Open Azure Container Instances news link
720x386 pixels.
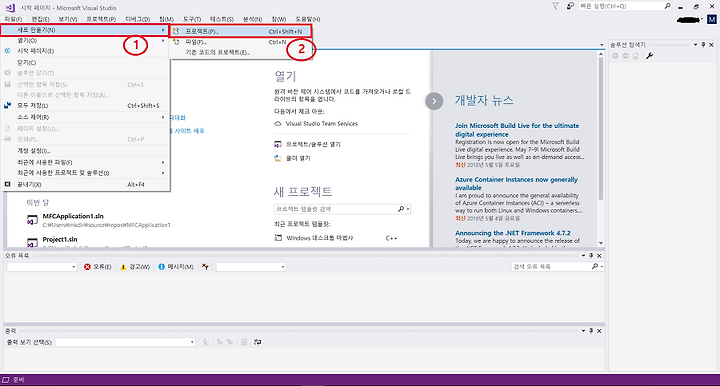tap(517, 184)
